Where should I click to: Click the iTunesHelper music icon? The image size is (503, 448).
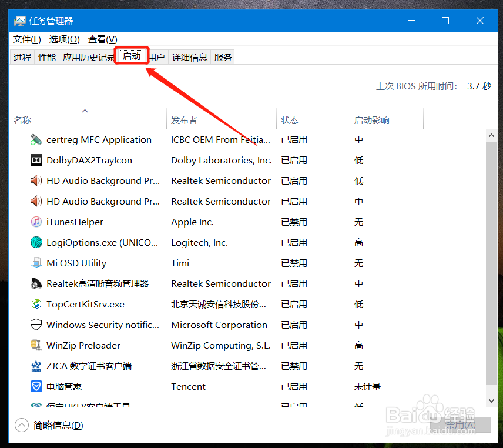(x=36, y=222)
